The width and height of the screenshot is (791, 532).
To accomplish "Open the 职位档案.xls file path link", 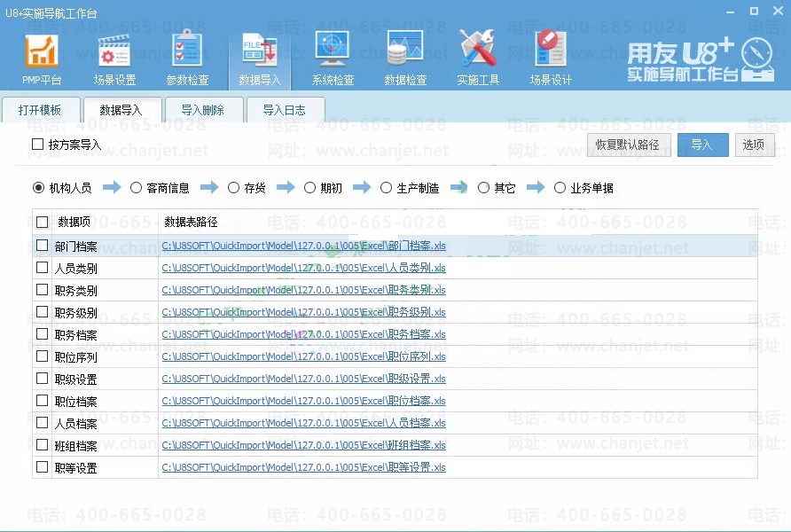I will (x=303, y=402).
